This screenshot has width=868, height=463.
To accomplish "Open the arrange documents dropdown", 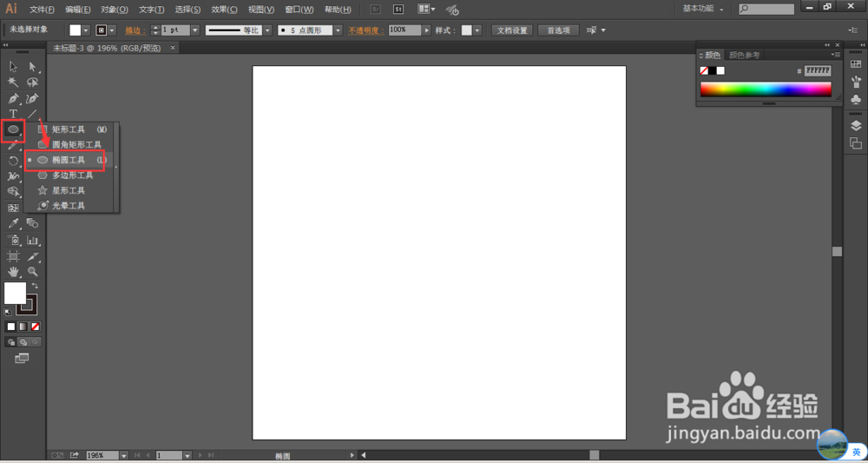I will click(x=425, y=10).
